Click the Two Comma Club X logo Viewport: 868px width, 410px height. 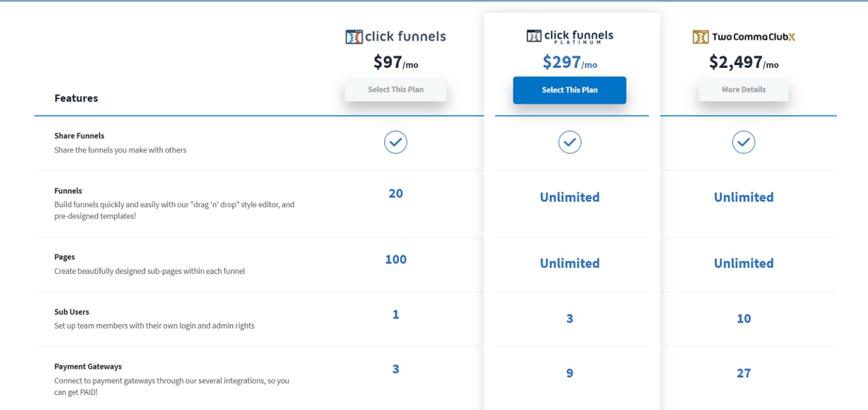[744, 37]
